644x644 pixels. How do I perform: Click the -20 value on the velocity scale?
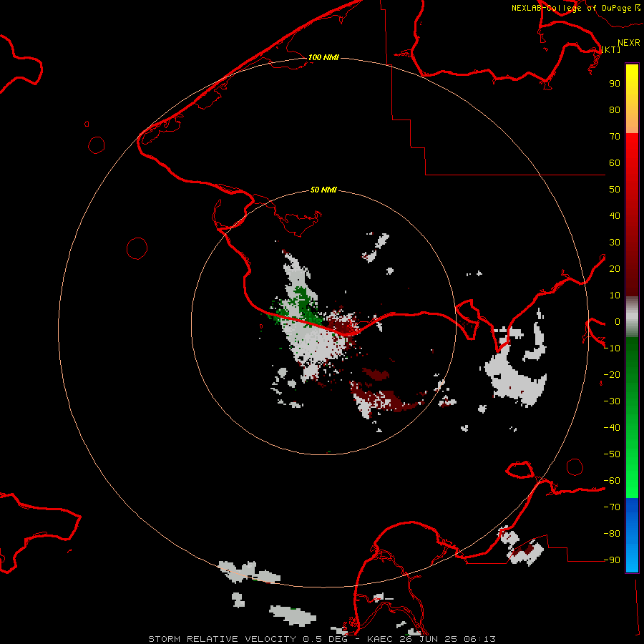click(x=612, y=374)
